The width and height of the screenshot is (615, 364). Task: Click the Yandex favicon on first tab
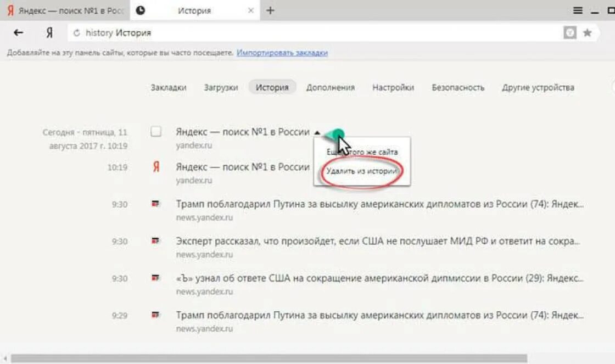click(10, 10)
